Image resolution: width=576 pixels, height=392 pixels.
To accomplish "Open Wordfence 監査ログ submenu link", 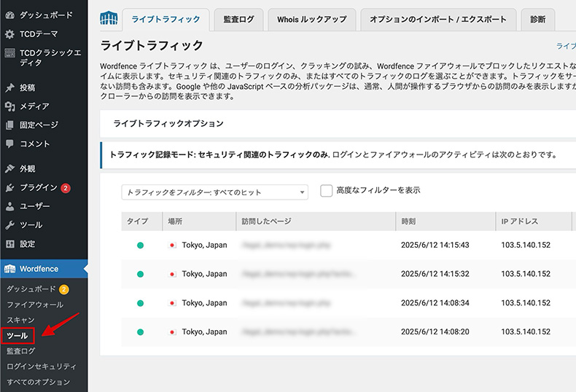I will pyautogui.click(x=21, y=351).
